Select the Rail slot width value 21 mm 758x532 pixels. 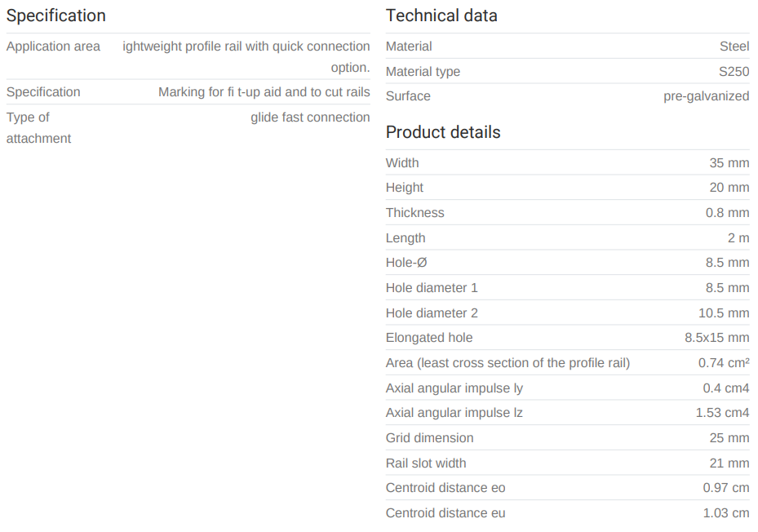pyautogui.click(x=729, y=463)
